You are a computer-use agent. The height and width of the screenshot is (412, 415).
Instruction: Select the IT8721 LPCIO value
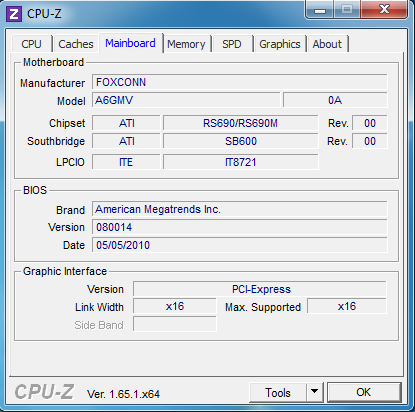click(240, 162)
